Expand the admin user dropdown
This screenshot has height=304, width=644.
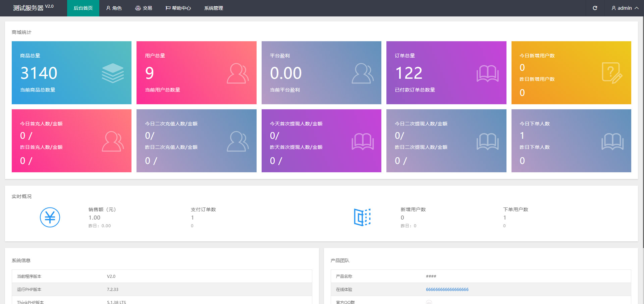point(625,8)
